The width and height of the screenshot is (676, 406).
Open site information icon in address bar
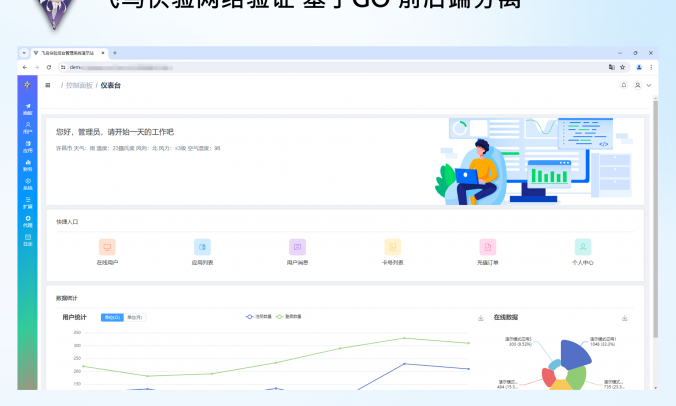point(63,67)
